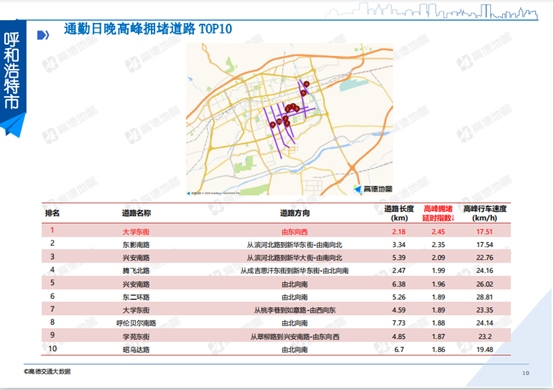The height and width of the screenshot is (390, 554).
Task: Click the 道路方向 column header
Action: coord(295,213)
